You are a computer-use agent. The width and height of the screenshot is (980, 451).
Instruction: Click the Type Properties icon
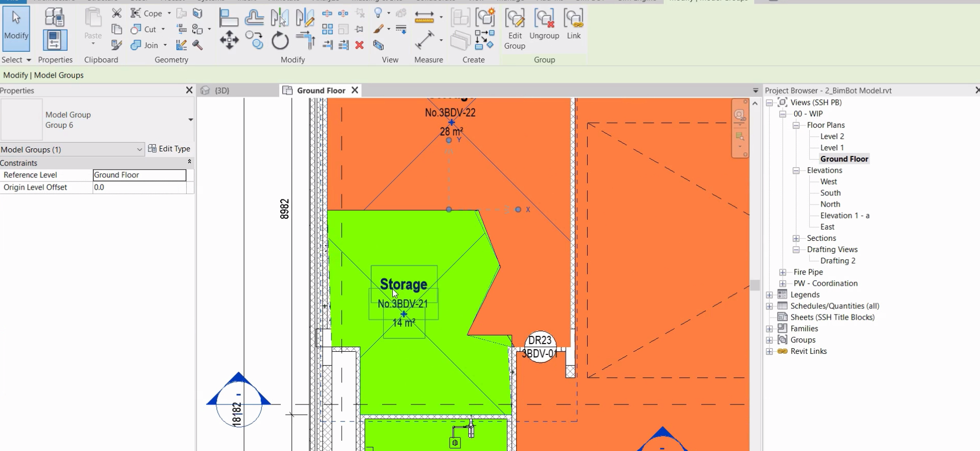point(54,17)
